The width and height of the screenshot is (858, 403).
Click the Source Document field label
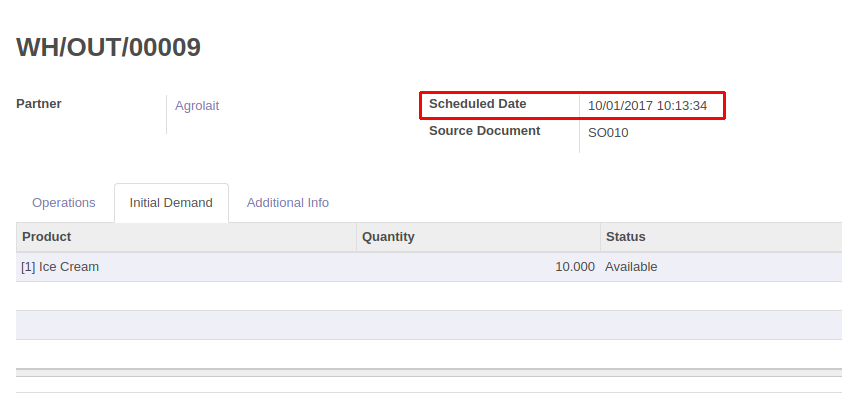484,131
